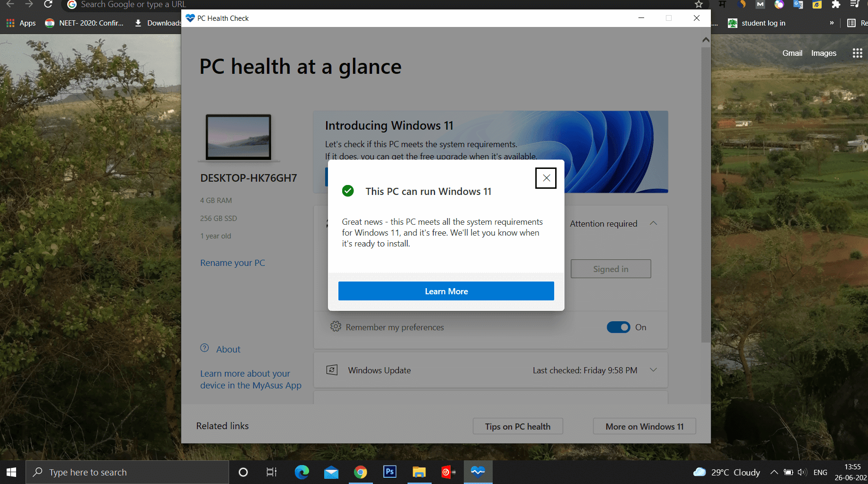868x484 pixels.
Task: Open Task View on the taskbar
Action: 272,472
